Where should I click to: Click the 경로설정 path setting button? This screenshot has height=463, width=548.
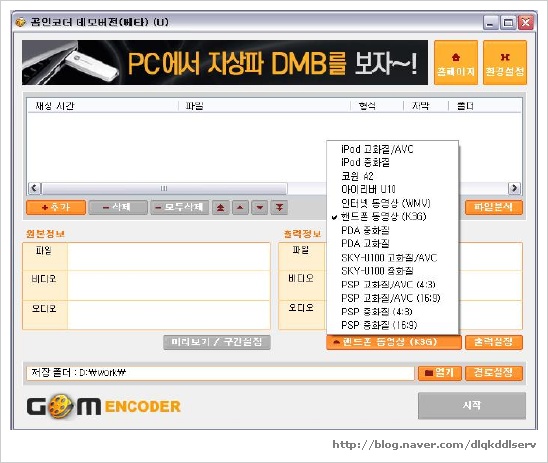(x=494, y=373)
